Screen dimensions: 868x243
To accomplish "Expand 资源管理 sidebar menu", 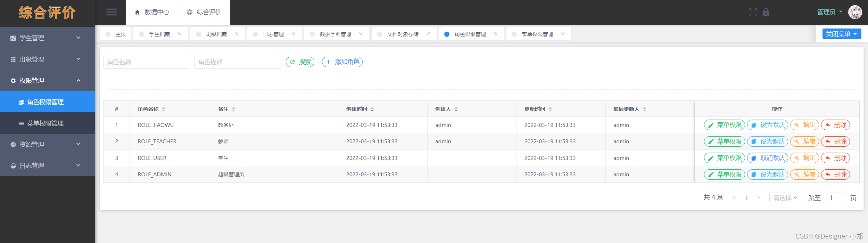I will click(x=48, y=144).
